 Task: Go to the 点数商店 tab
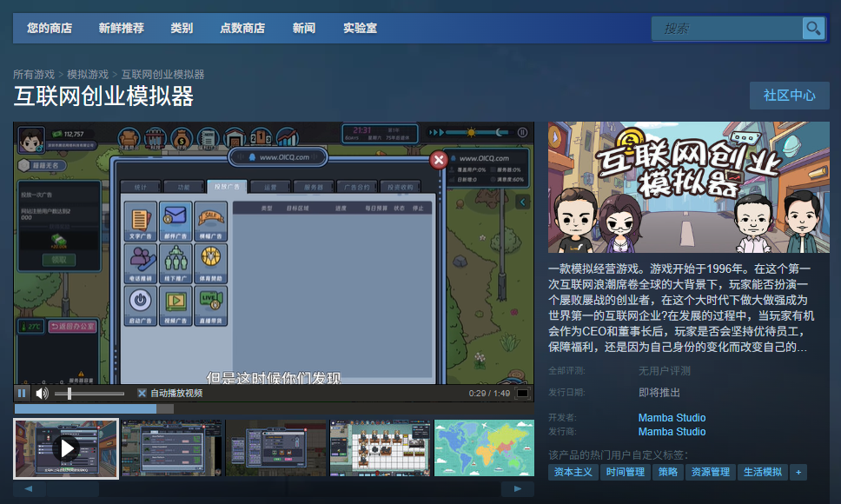tap(242, 29)
